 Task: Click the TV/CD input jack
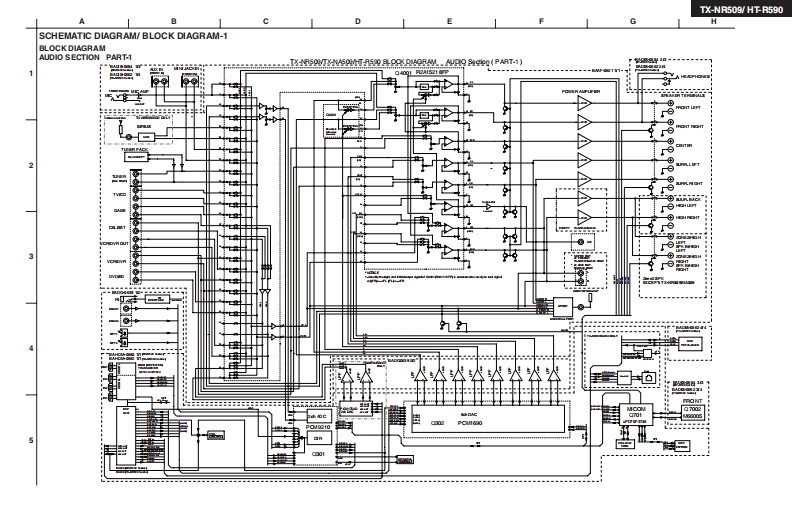136,194
